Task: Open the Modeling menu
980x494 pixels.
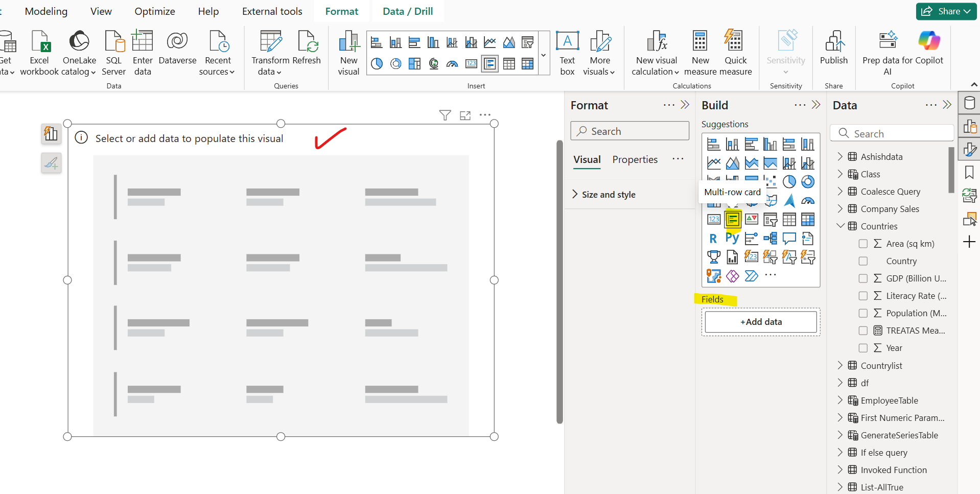Action: (45, 11)
